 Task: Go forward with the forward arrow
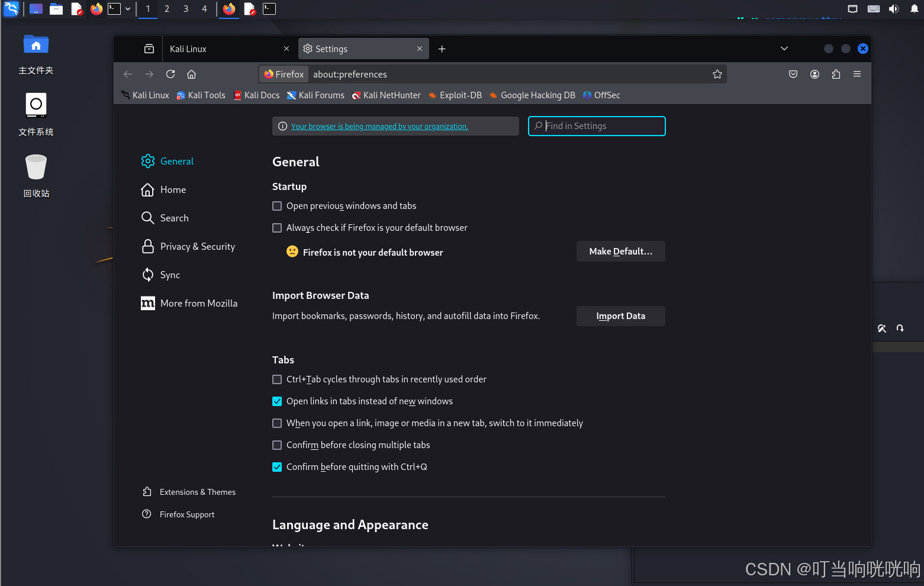click(x=149, y=74)
